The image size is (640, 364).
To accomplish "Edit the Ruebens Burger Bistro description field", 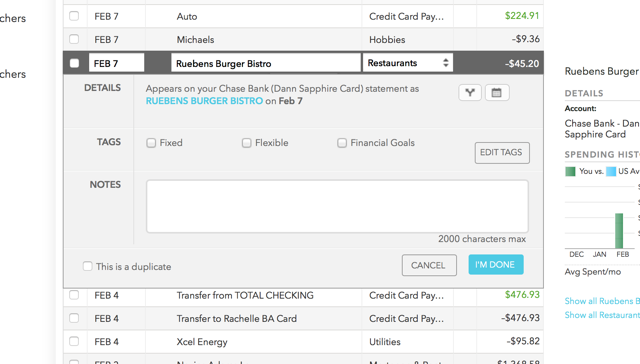I will click(x=265, y=63).
